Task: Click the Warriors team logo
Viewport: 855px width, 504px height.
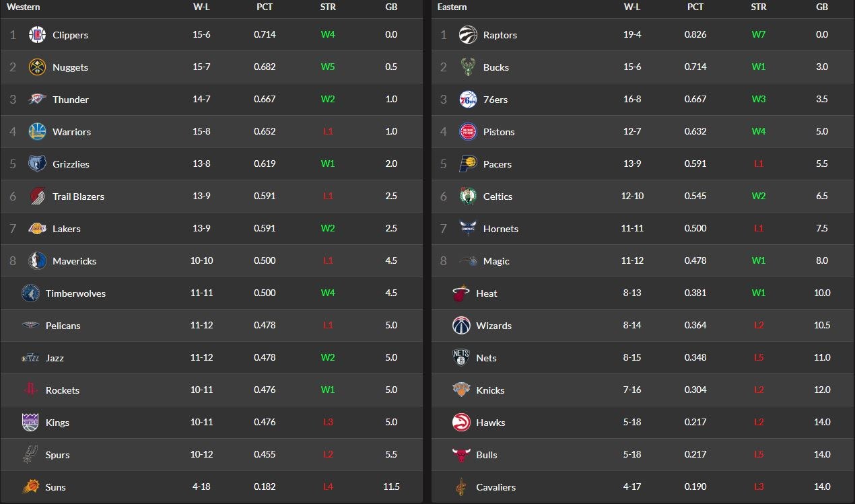Action: [x=38, y=132]
